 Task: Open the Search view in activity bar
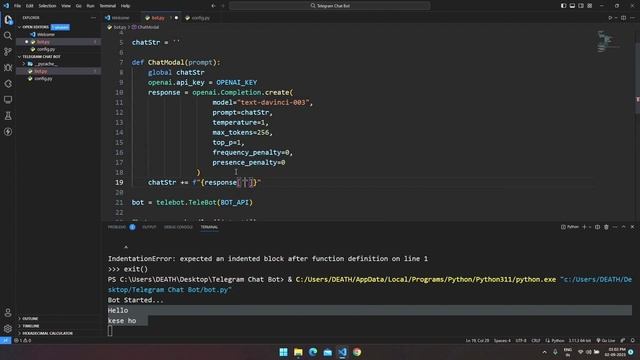(x=8, y=36)
